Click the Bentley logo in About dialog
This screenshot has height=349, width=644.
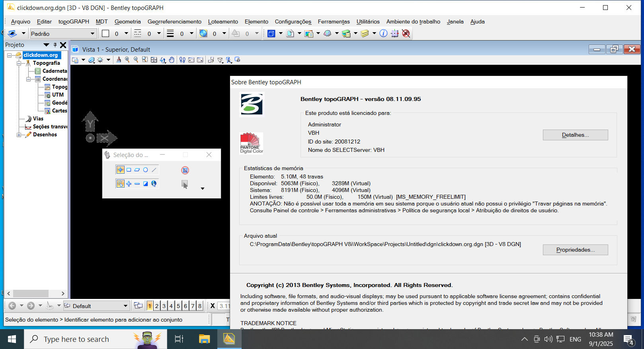(252, 105)
